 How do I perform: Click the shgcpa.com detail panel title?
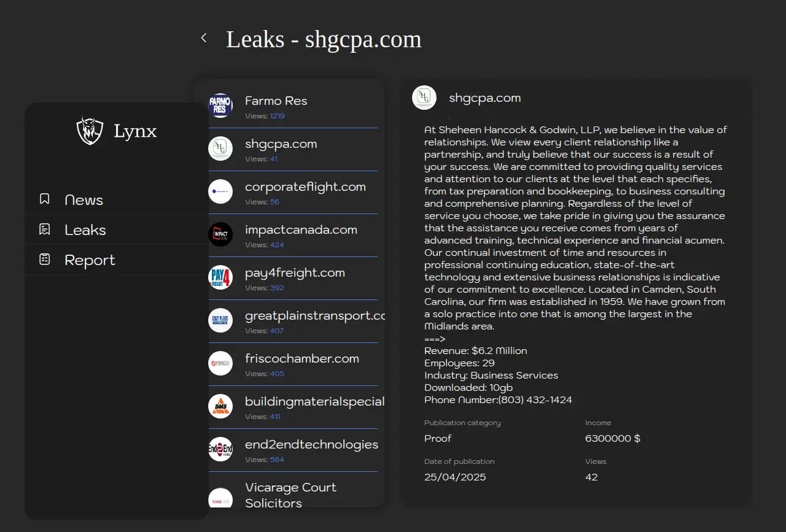(x=484, y=98)
